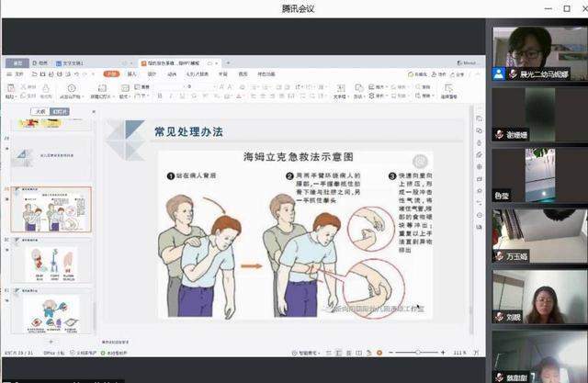Click the Format Painter brush icon
Screen dimensions: 588x383
click(x=46, y=88)
